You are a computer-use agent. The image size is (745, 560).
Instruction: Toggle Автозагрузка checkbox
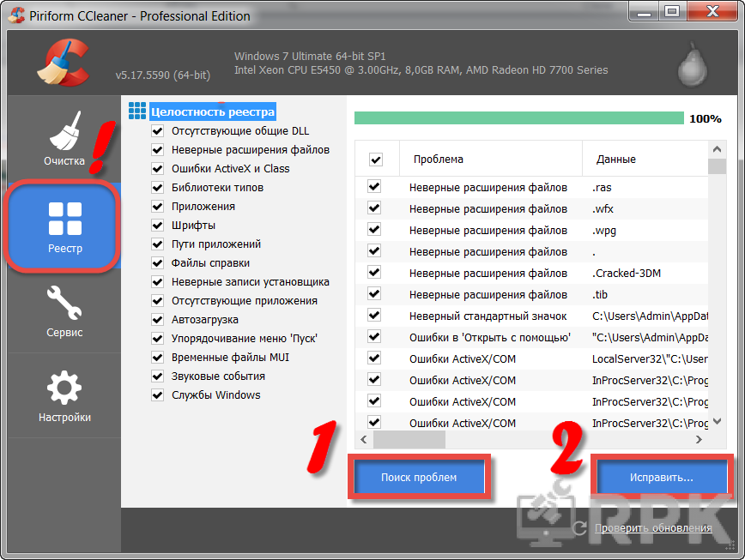click(x=157, y=319)
